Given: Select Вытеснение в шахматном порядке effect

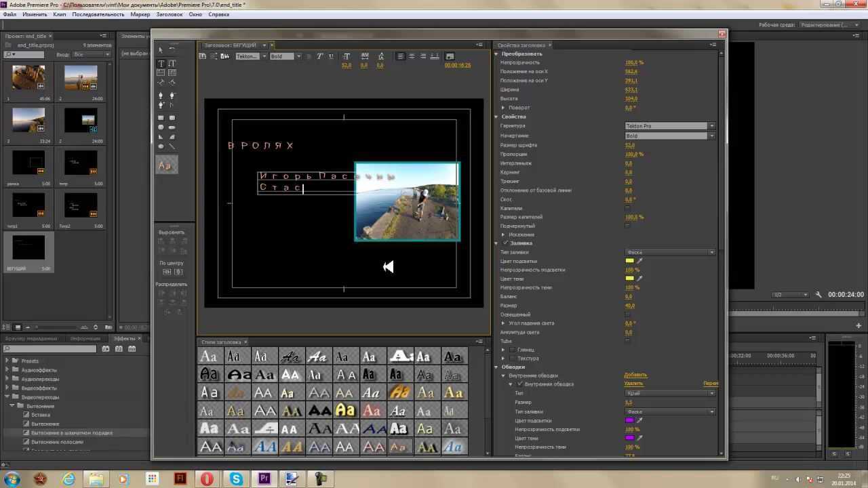Looking at the screenshot, I should tap(72, 432).
